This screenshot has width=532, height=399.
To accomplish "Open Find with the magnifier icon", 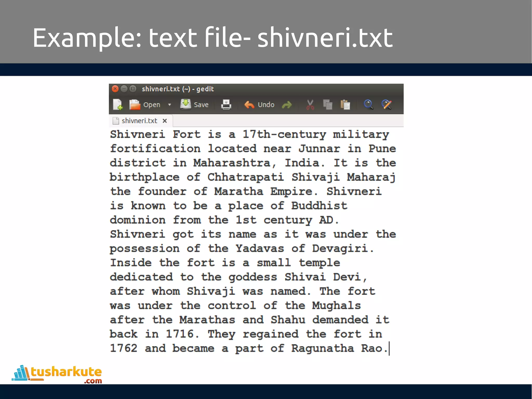I will 368,104.
